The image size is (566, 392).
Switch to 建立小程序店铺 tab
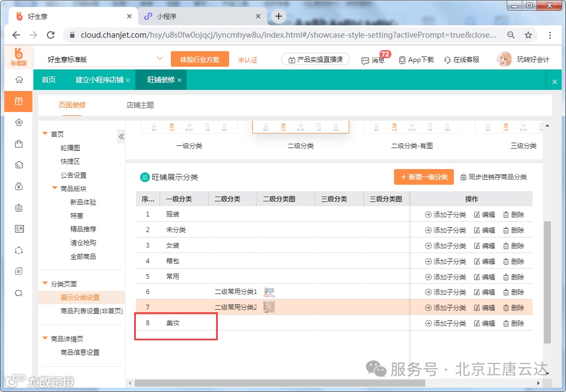[x=100, y=80]
